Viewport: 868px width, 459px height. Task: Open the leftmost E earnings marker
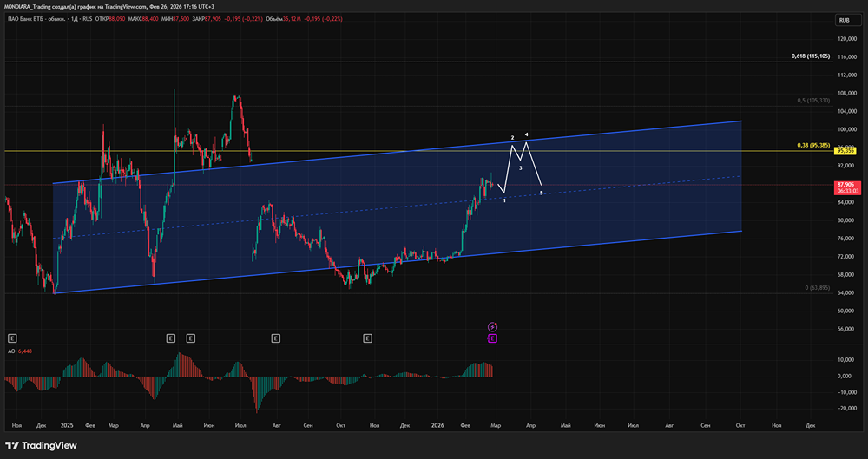12,337
